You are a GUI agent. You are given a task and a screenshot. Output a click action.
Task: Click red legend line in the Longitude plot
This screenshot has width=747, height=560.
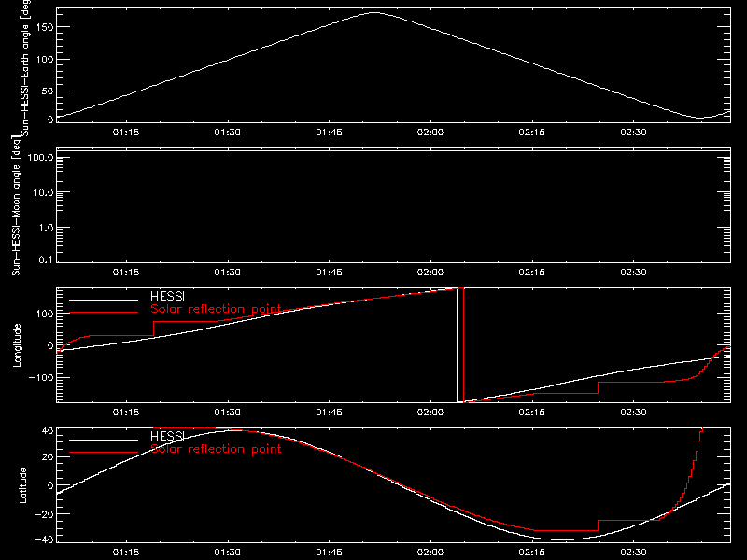104,313
